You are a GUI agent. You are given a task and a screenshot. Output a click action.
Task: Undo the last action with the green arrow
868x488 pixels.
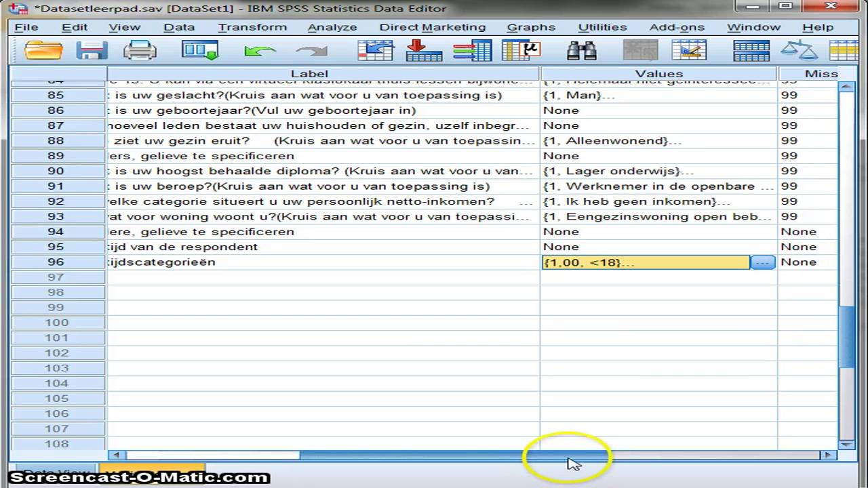point(259,51)
